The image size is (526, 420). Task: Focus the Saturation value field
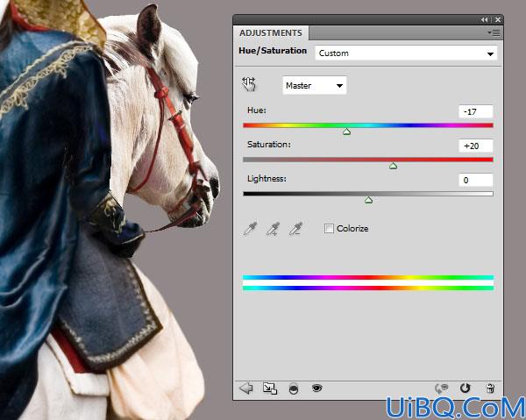coord(476,146)
